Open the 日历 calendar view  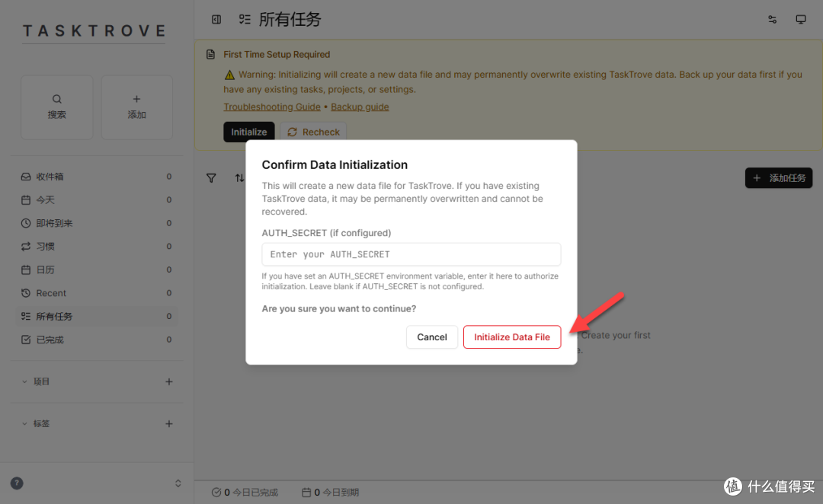(97, 270)
